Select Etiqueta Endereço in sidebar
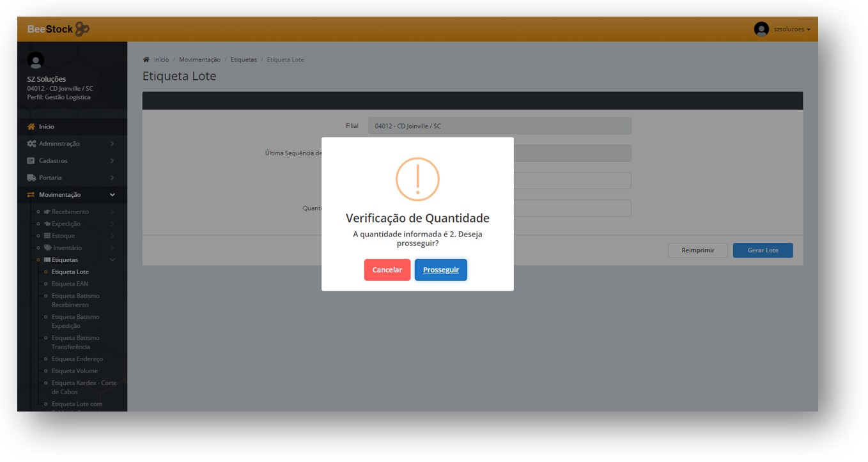 [77, 359]
